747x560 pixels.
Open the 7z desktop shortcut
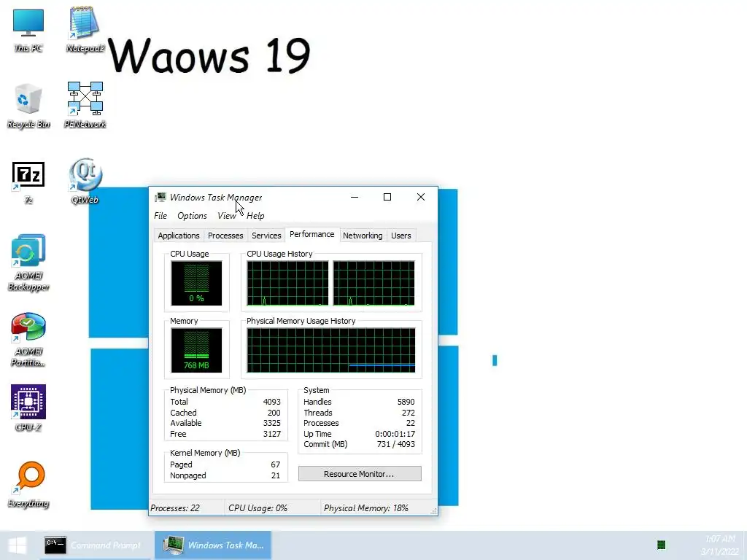tap(28, 182)
